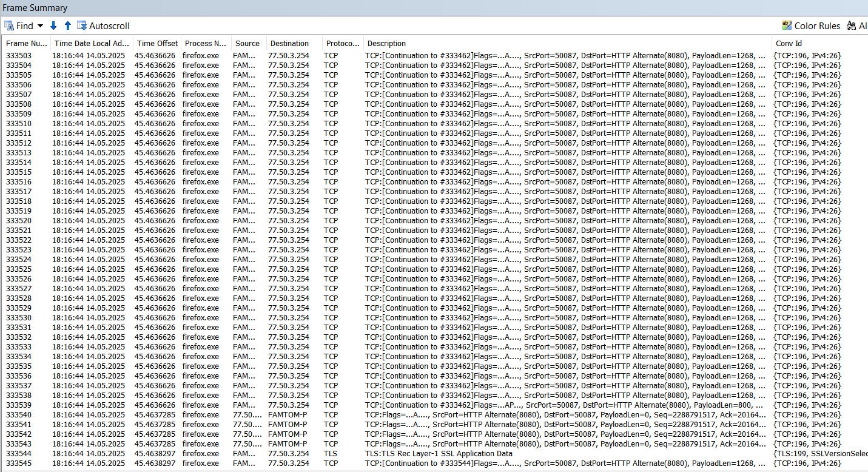Sort by the Frame Number column header
The image size is (868, 472).
26,43
